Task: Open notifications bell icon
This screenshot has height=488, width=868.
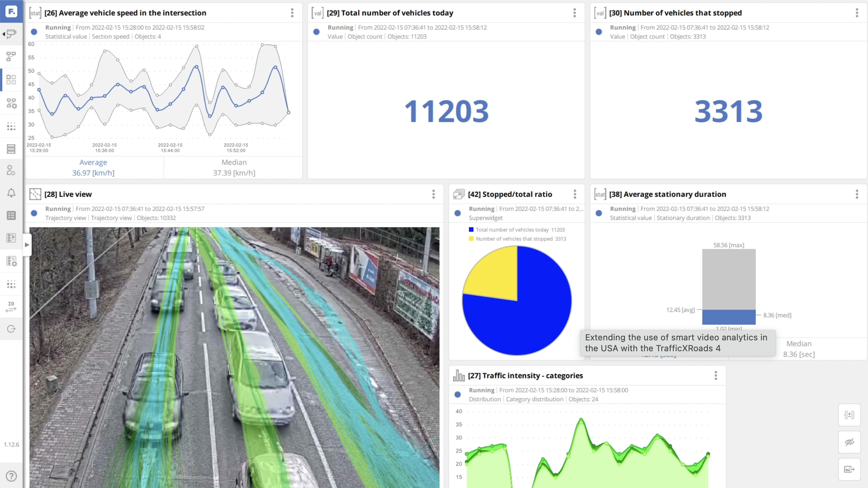Action: tap(11, 193)
